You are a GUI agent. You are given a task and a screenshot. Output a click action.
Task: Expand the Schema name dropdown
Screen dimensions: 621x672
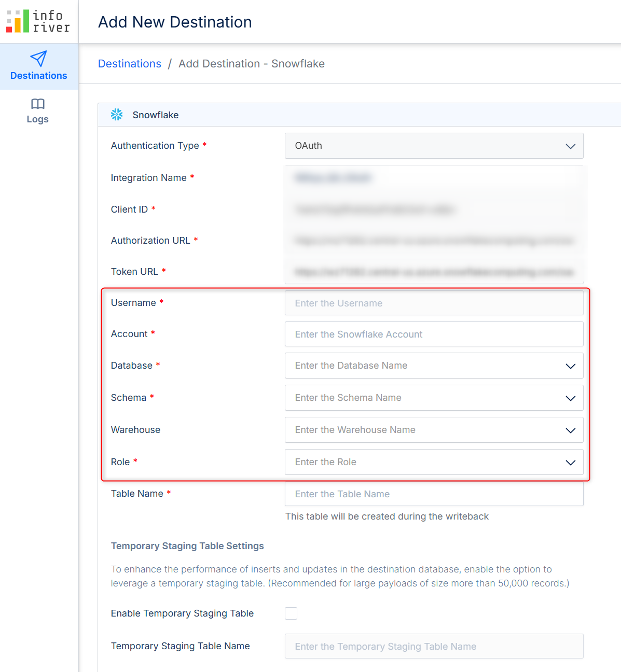[x=570, y=398]
